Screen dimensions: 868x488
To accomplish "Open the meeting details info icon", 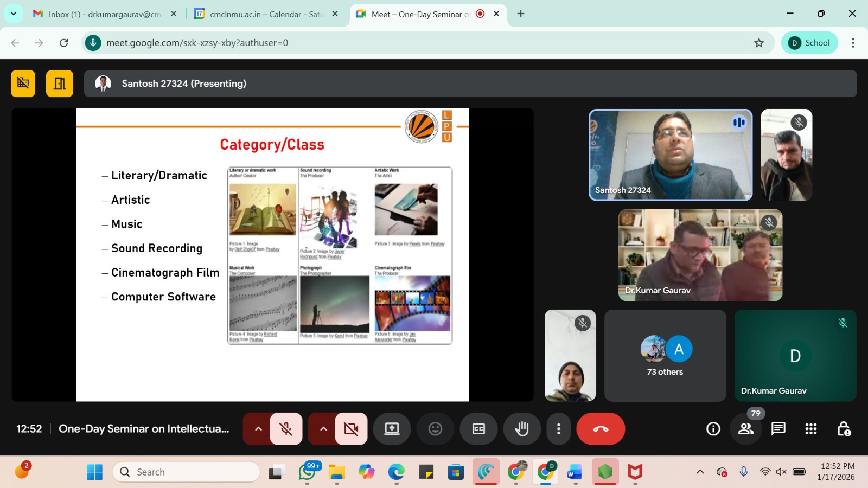I will [x=713, y=429].
